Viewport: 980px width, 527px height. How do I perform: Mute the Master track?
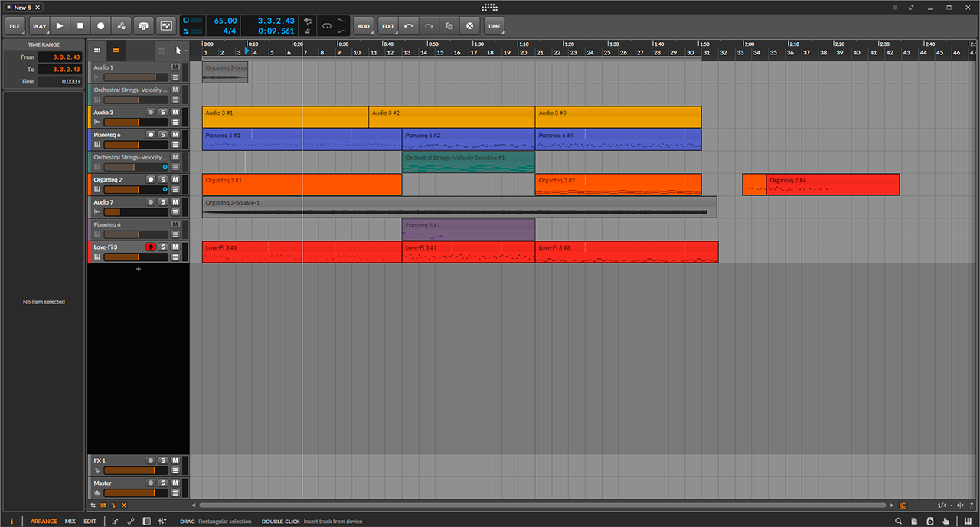175,483
